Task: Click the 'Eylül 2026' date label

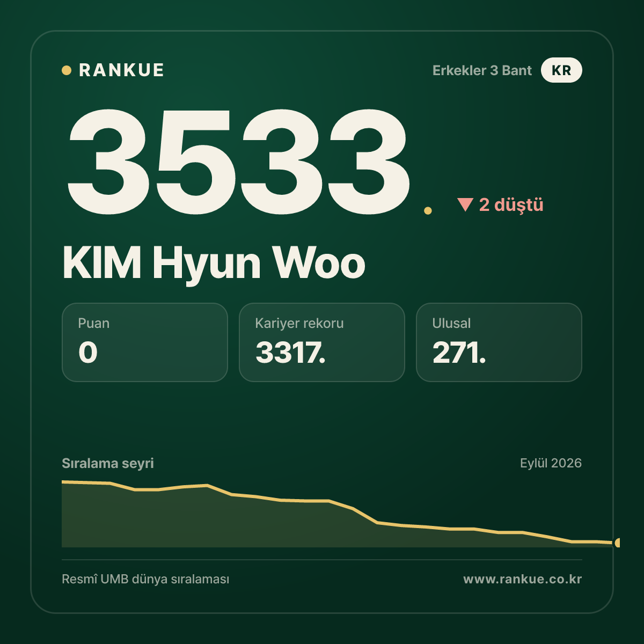Action: point(551,463)
